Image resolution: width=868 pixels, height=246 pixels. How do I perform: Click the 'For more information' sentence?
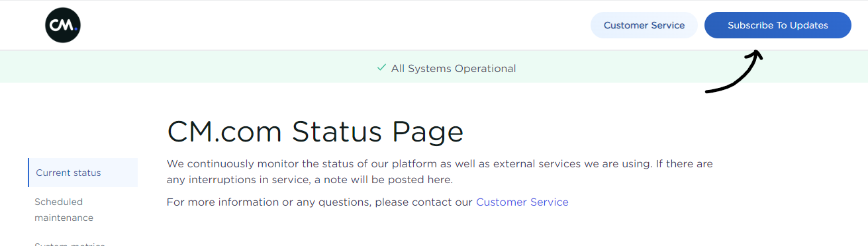coord(367,202)
